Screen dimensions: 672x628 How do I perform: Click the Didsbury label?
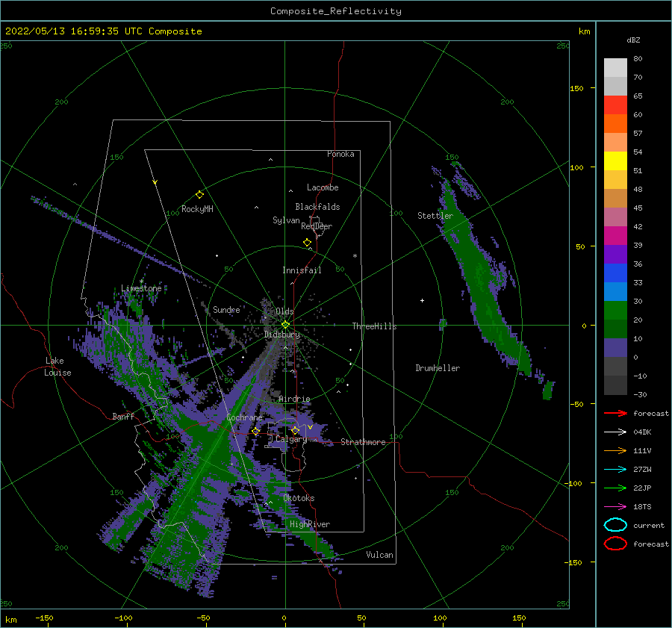(x=281, y=335)
